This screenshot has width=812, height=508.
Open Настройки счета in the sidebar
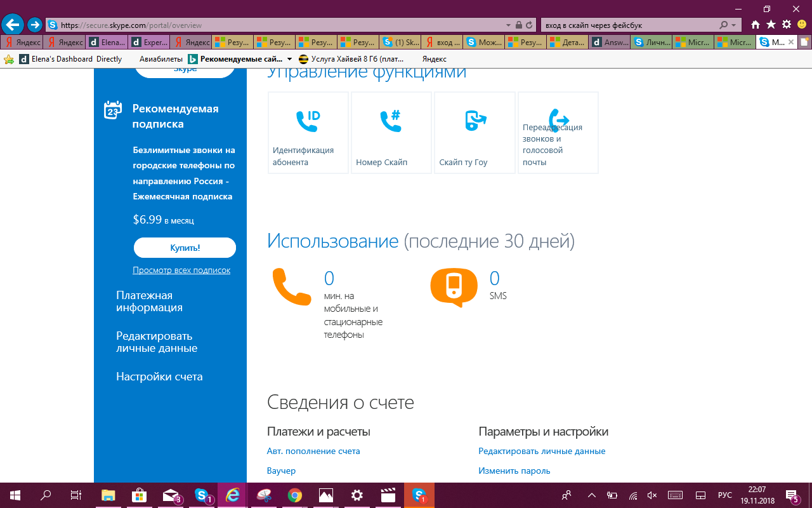point(159,377)
